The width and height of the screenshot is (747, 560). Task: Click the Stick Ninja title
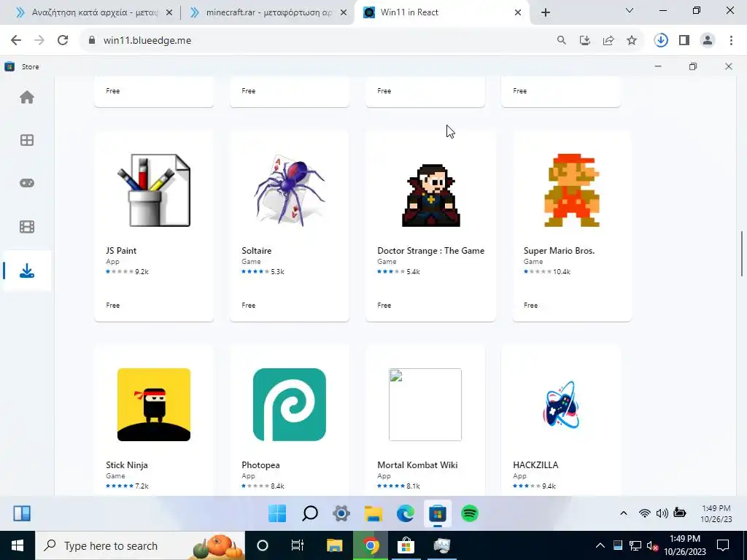pyautogui.click(x=127, y=464)
